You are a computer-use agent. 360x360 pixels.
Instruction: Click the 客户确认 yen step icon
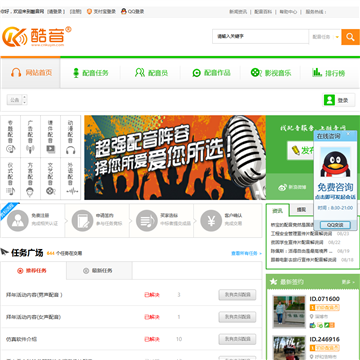211,220
